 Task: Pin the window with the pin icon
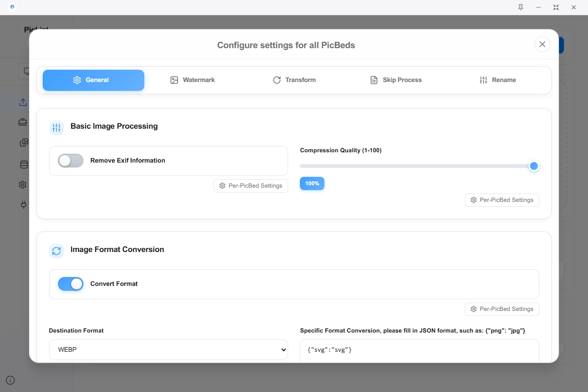coord(521,7)
